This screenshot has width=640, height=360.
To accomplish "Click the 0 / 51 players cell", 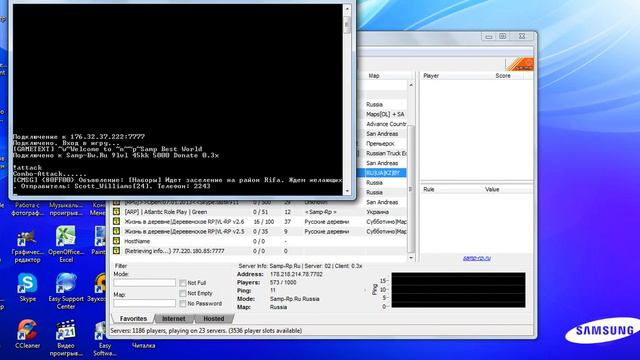I will coord(260,212).
